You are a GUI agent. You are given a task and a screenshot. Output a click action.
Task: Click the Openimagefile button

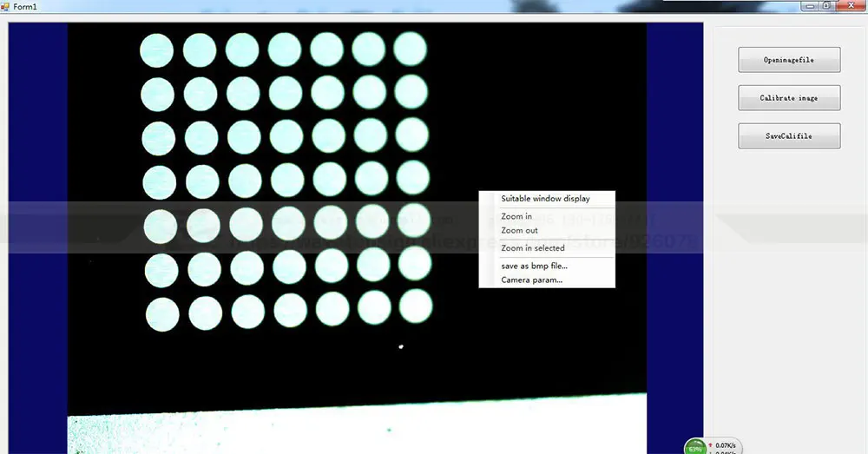click(x=789, y=60)
